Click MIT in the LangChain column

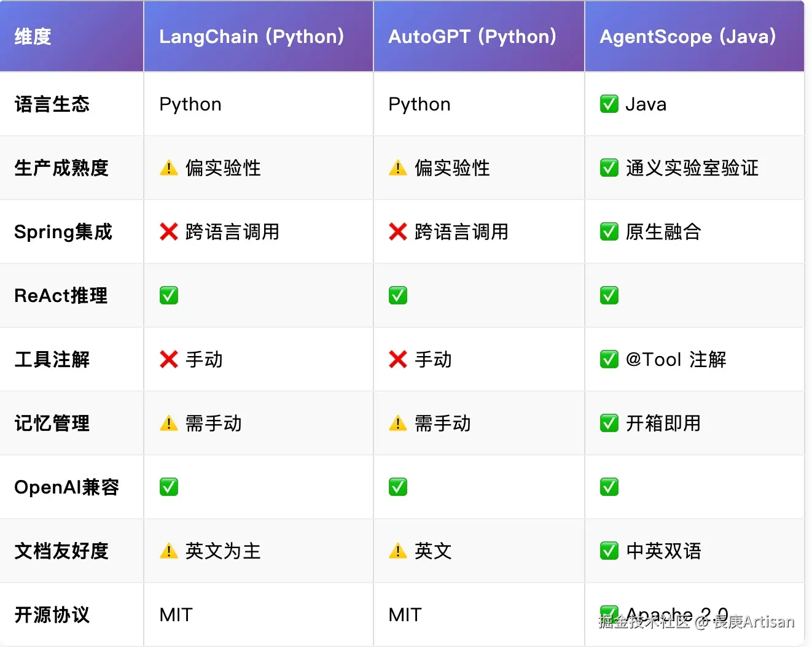coord(176,614)
